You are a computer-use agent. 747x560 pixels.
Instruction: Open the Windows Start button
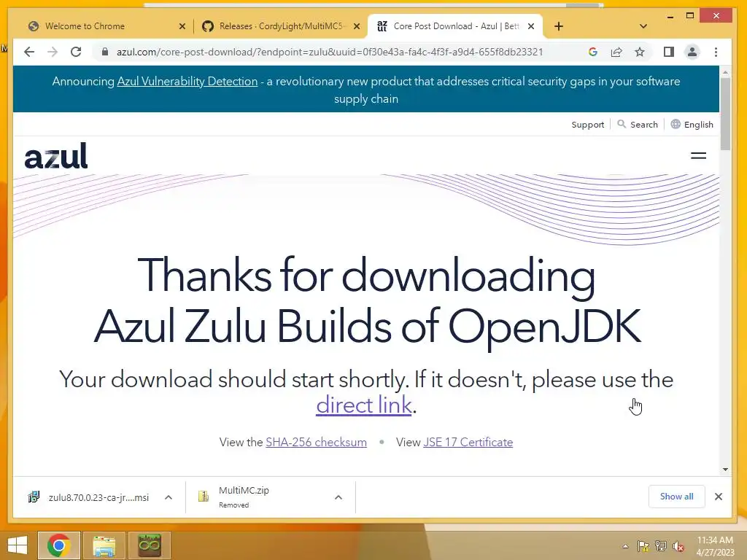pos(18,545)
